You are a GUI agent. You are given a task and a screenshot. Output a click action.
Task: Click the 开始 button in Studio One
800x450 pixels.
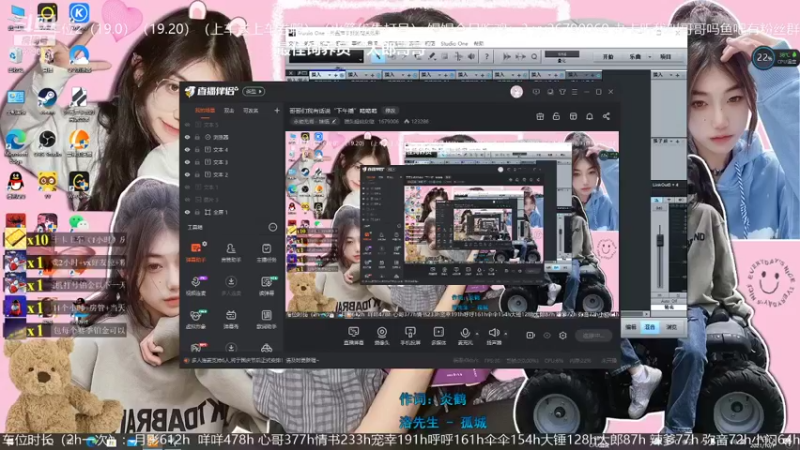(608, 57)
